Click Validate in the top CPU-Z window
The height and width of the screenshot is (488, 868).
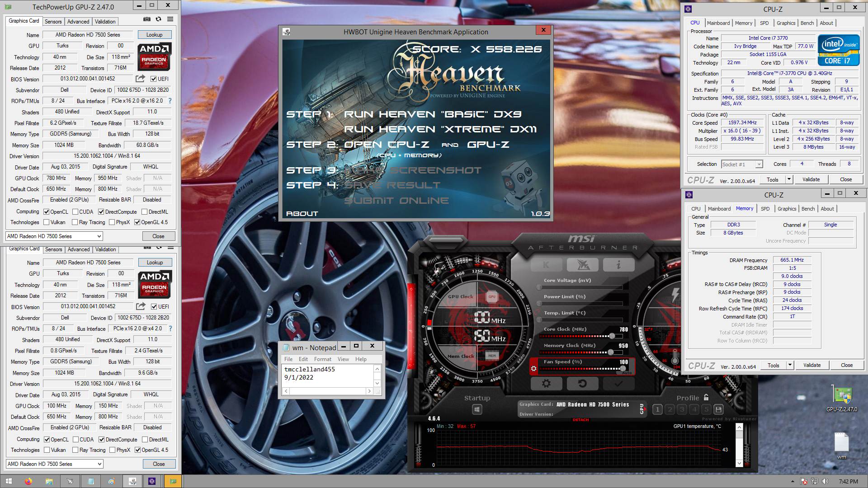pos(811,179)
